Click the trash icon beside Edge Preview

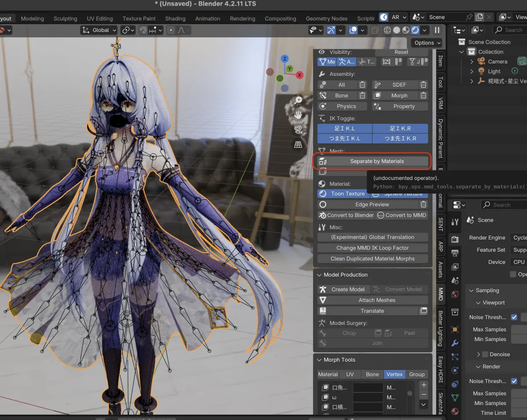pos(423,205)
